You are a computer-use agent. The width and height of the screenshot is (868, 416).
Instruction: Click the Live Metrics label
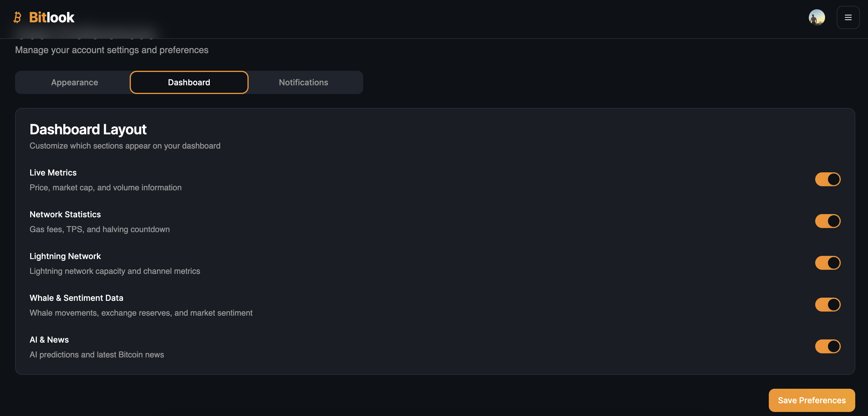(x=53, y=173)
